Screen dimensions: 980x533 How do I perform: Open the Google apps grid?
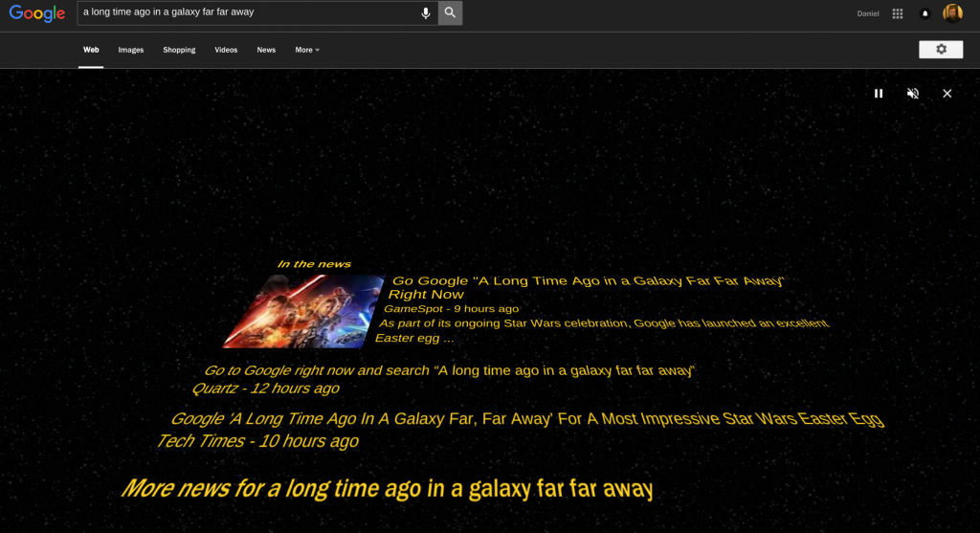tap(898, 13)
